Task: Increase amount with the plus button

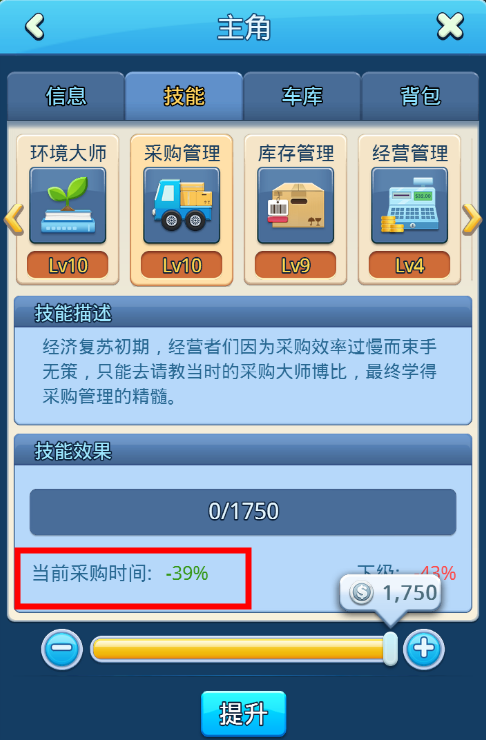Action: click(x=424, y=649)
